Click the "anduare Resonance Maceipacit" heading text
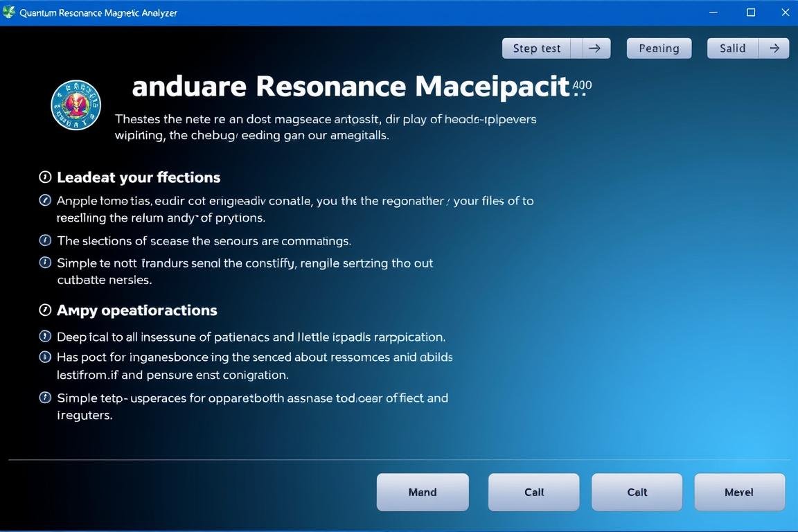The height and width of the screenshot is (532, 798). [350, 87]
